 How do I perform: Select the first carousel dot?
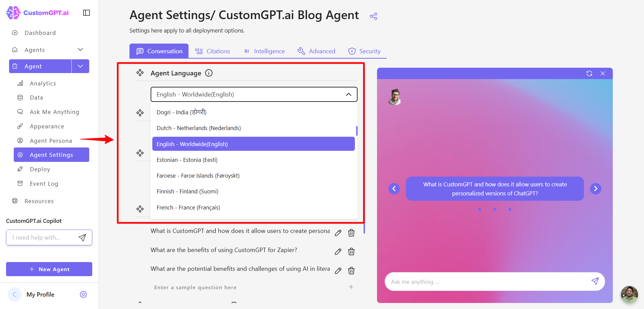click(x=480, y=209)
